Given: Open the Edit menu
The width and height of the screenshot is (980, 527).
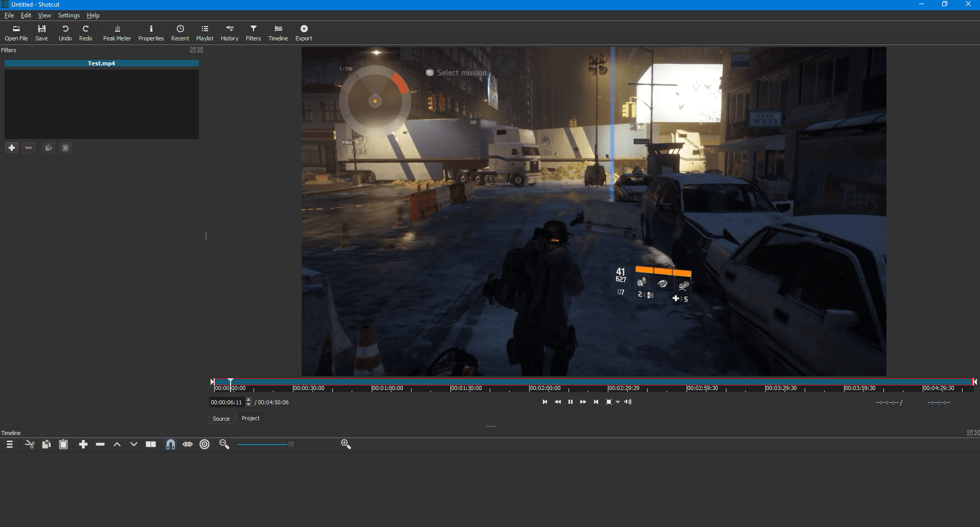Looking at the screenshot, I should [26, 15].
